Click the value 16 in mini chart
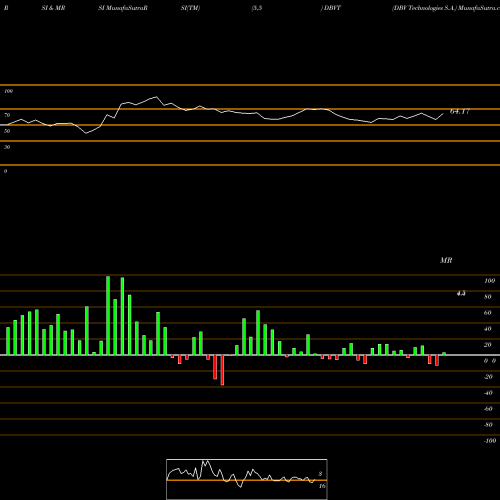The image size is (500, 500). [x=322, y=486]
